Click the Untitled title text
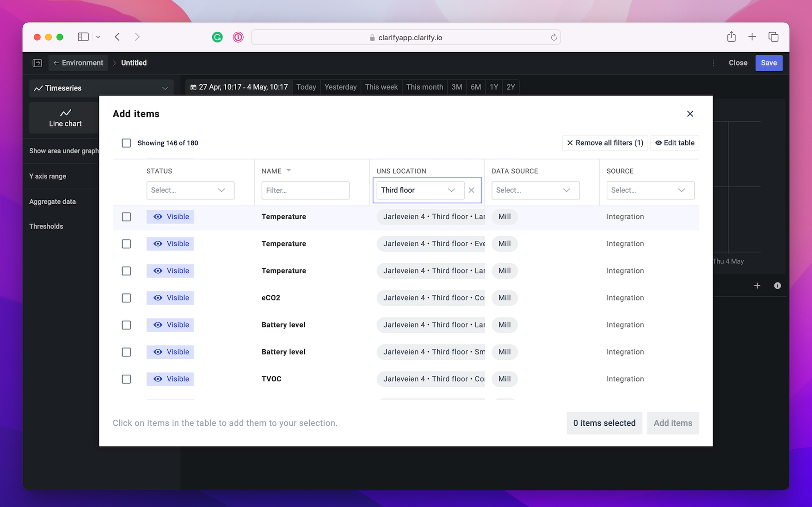This screenshot has height=507, width=812. point(134,63)
